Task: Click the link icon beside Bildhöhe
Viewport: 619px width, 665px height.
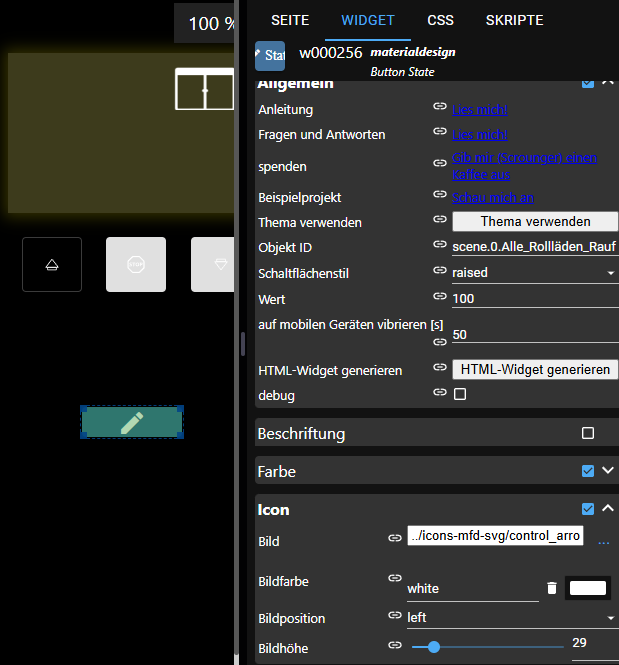Action: (395, 645)
